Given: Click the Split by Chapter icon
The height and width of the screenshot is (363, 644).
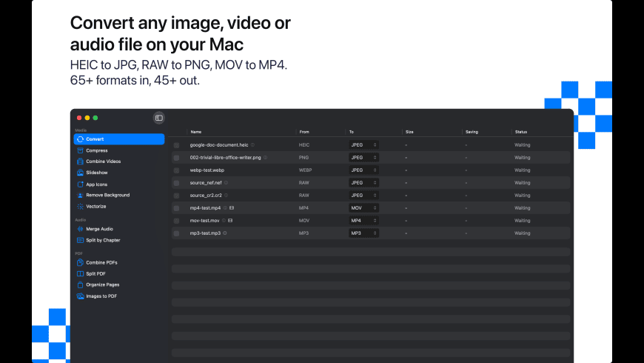Looking at the screenshot, I should click(x=80, y=240).
